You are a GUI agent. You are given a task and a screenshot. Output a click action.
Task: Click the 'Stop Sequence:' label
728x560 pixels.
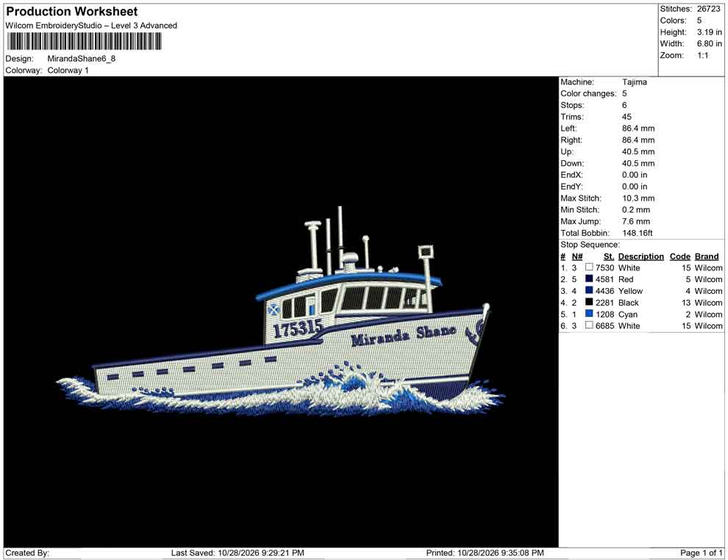pyautogui.click(x=590, y=245)
